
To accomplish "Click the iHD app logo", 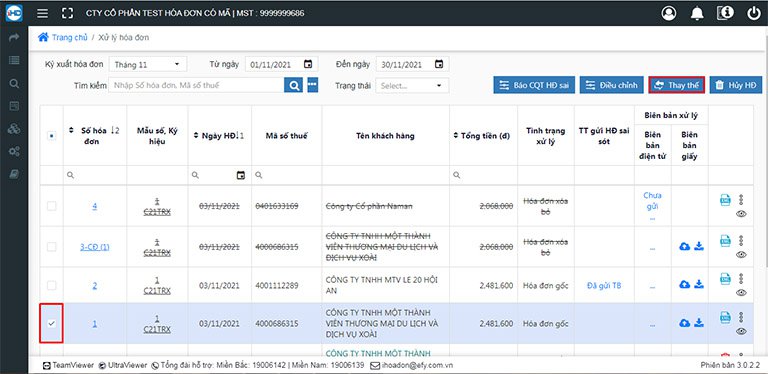I will coord(14,13).
